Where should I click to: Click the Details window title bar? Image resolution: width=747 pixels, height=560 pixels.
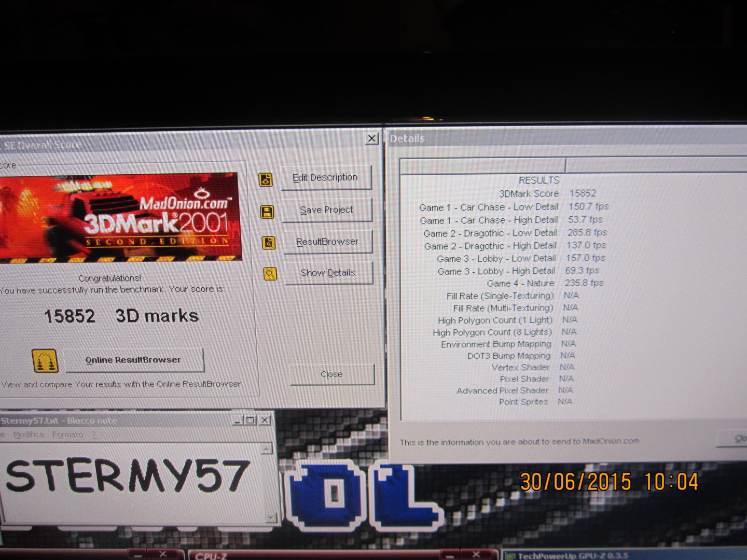click(567, 138)
